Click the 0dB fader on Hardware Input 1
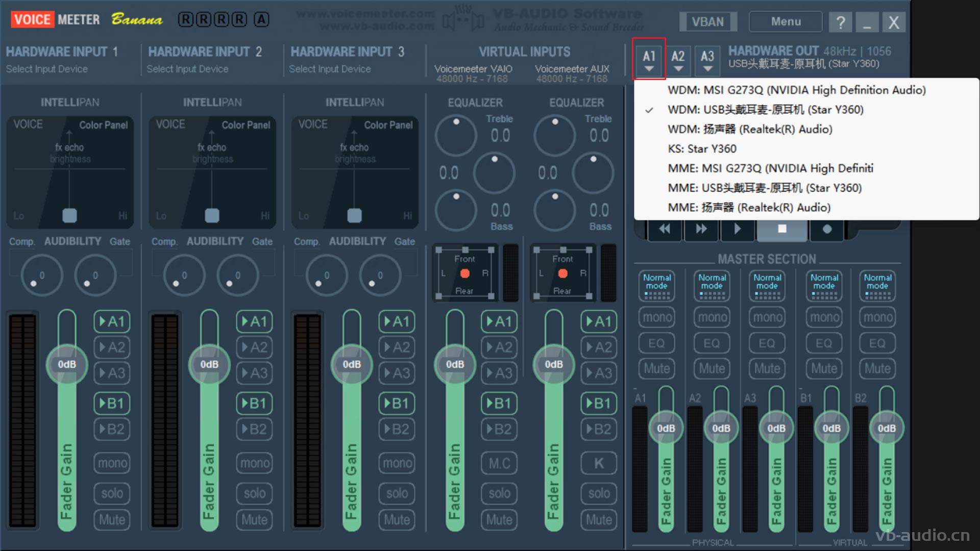The height and width of the screenshot is (551, 980). point(67,364)
